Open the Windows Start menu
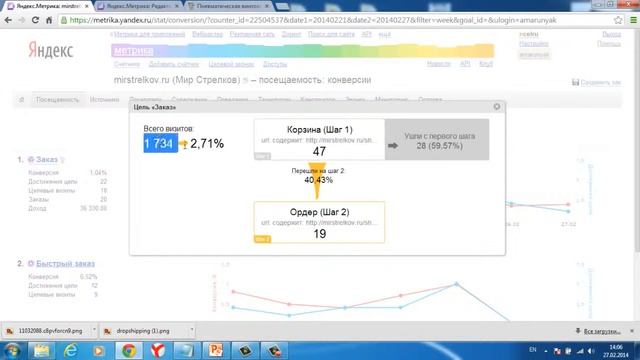 click(x=12, y=351)
